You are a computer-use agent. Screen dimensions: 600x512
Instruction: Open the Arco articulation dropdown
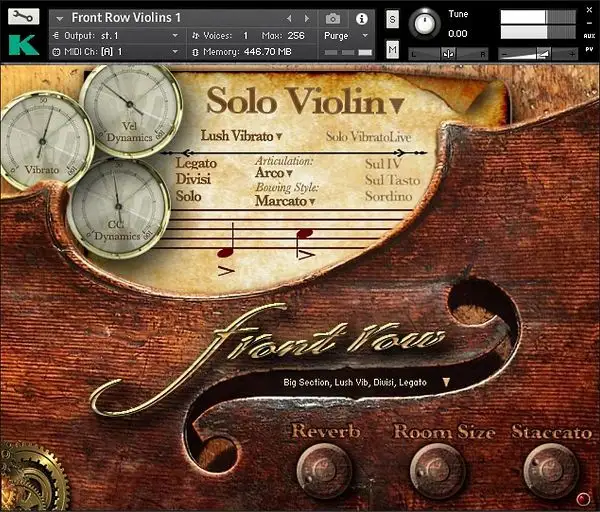[x=274, y=174]
